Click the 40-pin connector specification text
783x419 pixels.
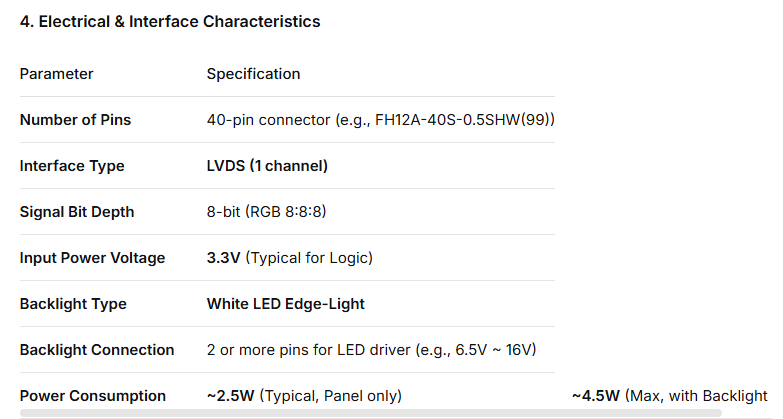pyautogui.click(x=268, y=120)
